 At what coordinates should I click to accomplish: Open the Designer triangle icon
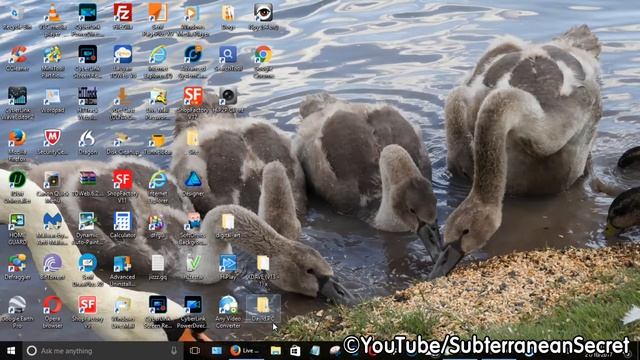pyautogui.click(x=193, y=183)
